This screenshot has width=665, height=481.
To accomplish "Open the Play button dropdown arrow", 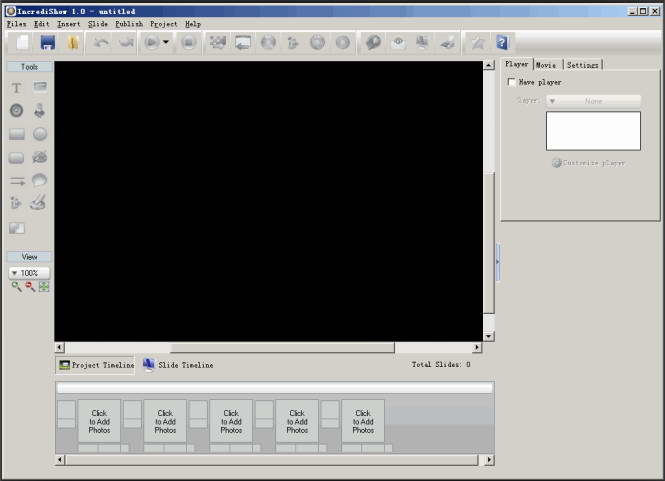I will [x=166, y=42].
